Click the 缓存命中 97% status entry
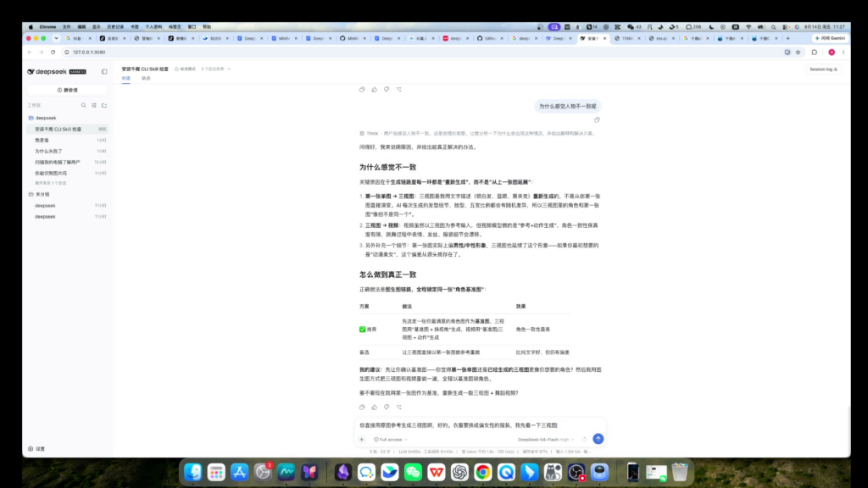Screen dimensions: 868x488 pyautogui.click(x=535, y=452)
